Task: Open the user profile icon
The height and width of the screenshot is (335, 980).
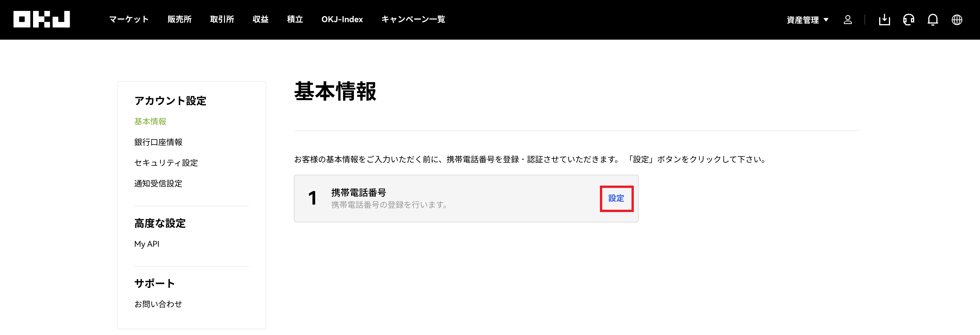Action: pyautogui.click(x=848, y=20)
